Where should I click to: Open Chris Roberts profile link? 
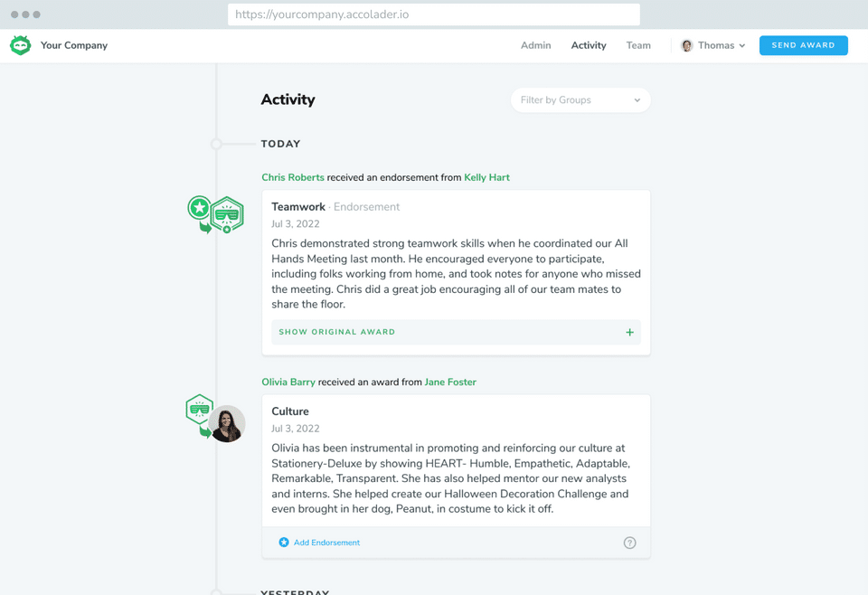point(293,177)
